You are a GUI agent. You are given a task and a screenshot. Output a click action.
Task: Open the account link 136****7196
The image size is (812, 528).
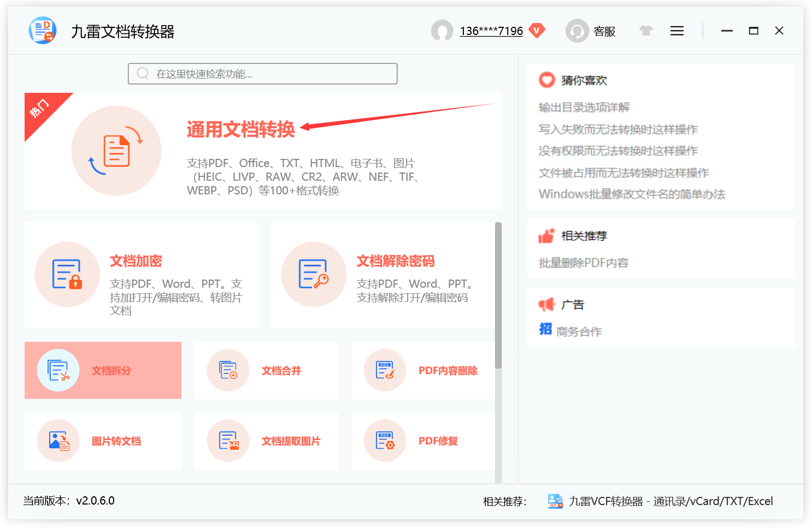491,31
